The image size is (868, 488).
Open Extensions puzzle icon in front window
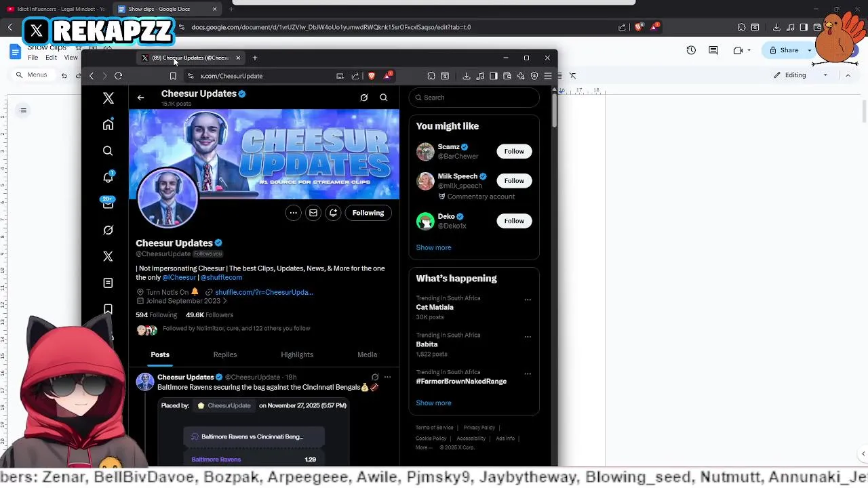431,76
